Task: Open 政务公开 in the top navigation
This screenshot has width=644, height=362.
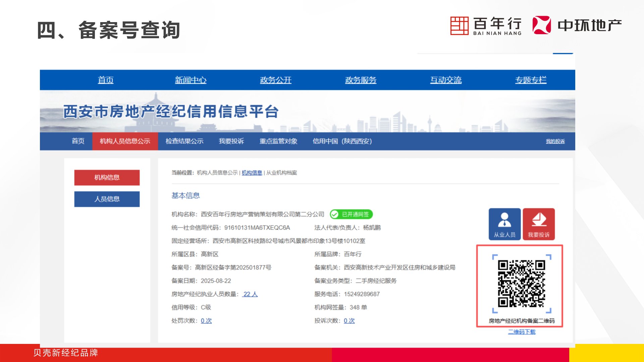Action: tap(276, 80)
